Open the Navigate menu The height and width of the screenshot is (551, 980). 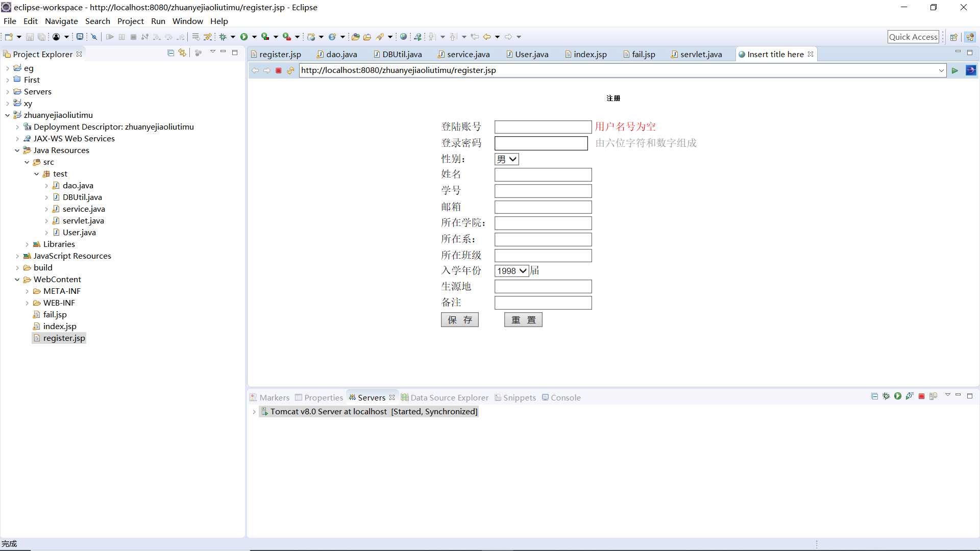(x=61, y=21)
